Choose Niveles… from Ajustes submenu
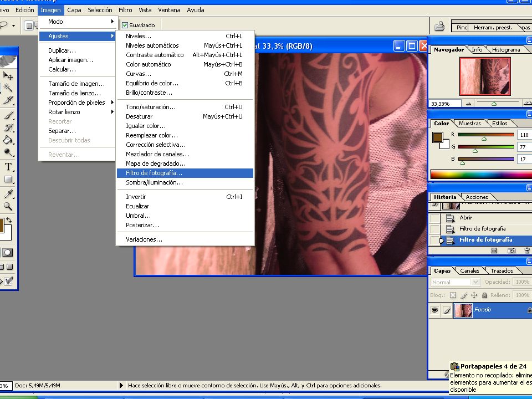Screen dimensions: 532x399 (185, 36)
